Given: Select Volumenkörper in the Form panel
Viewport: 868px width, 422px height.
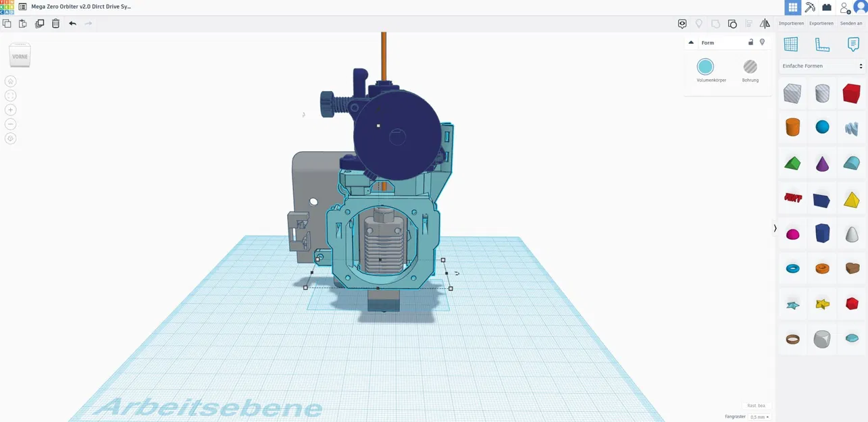Looking at the screenshot, I should coord(705,67).
